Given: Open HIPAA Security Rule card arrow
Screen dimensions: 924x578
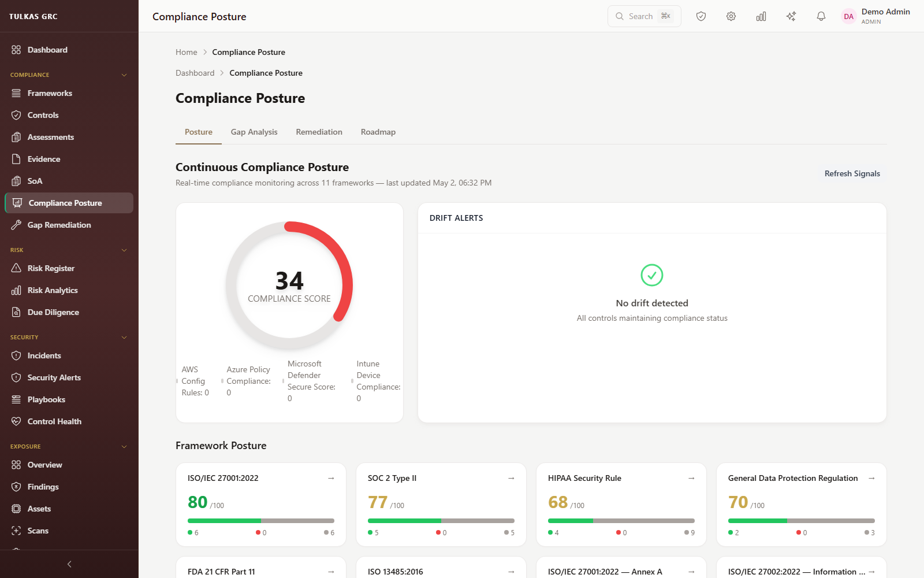Looking at the screenshot, I should (x=691, y=478).
